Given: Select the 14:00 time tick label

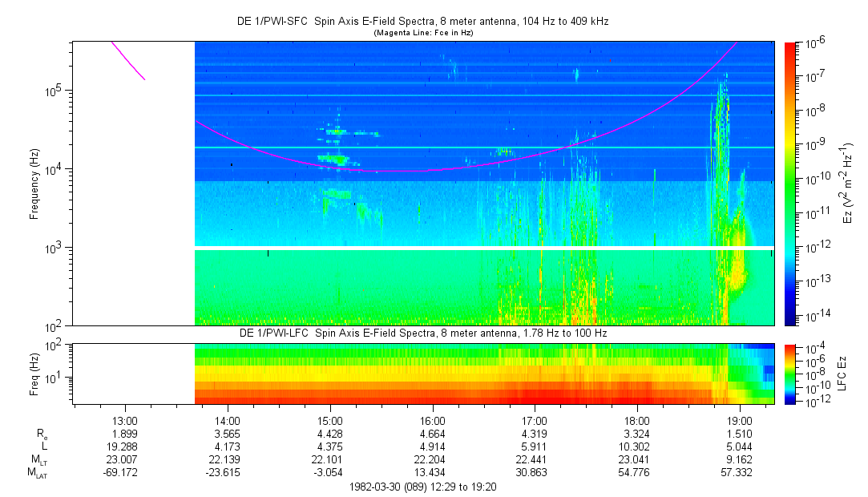Looking at the screenshot, I should pos(228,421).
